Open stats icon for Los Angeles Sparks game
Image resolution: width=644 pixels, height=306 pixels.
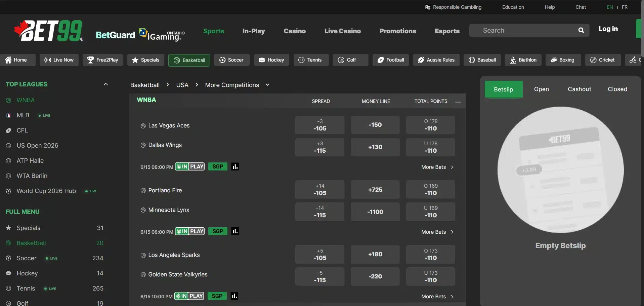(x=234, y=296)
